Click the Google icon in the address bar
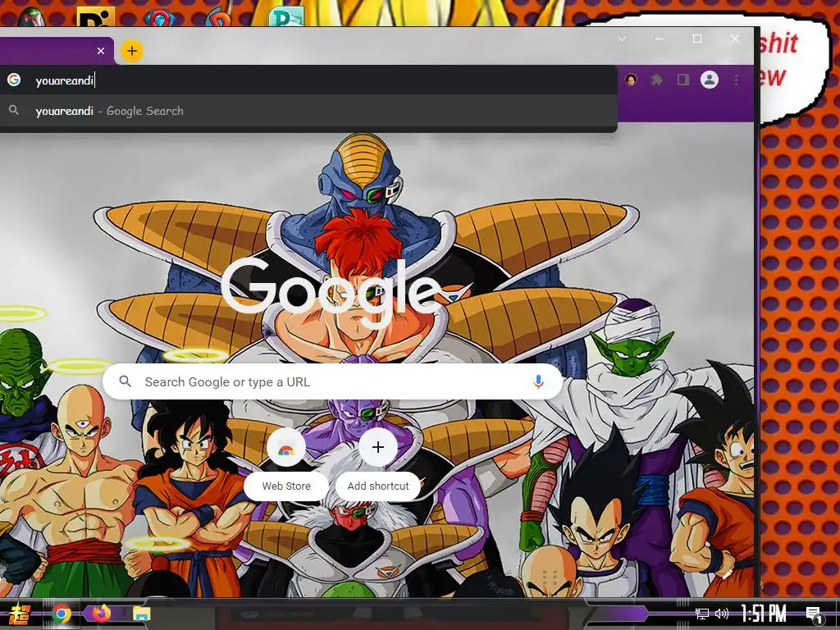840x630 pixels. 14,80
